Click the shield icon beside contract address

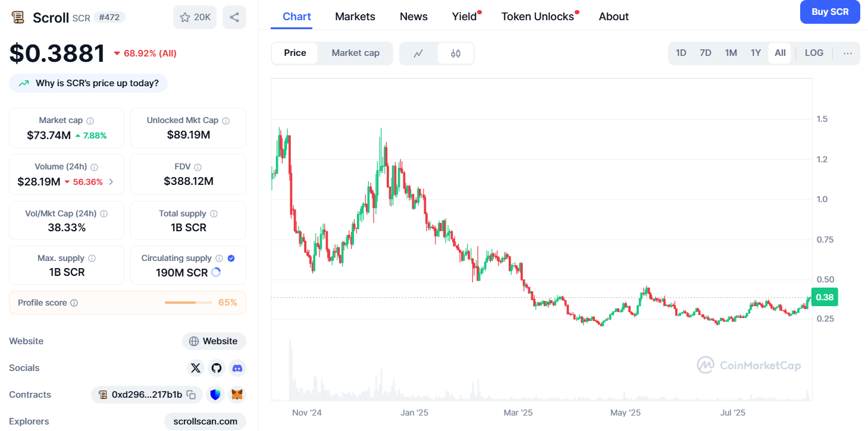(215, 395)
